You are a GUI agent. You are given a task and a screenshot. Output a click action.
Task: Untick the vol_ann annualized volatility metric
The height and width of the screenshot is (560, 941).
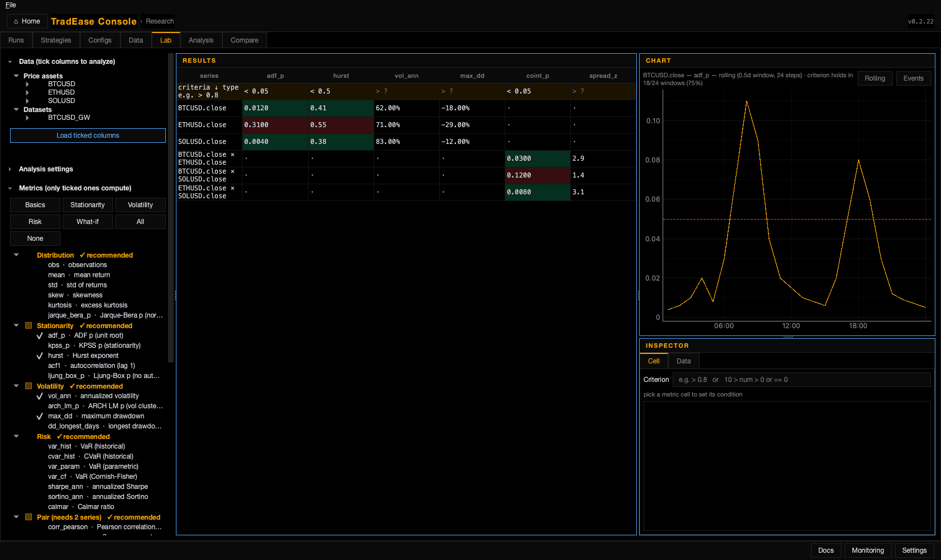coord(40,396)
